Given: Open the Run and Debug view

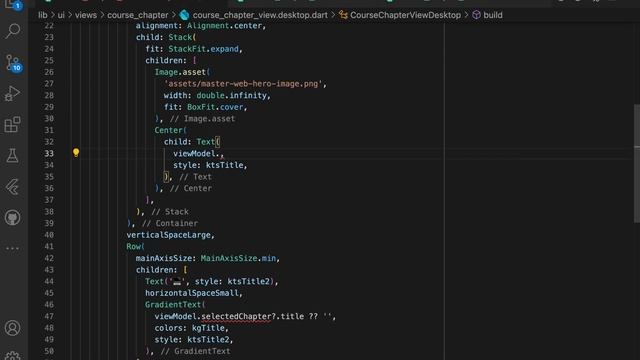Looking at the screenshot, I should click(13, 93).
